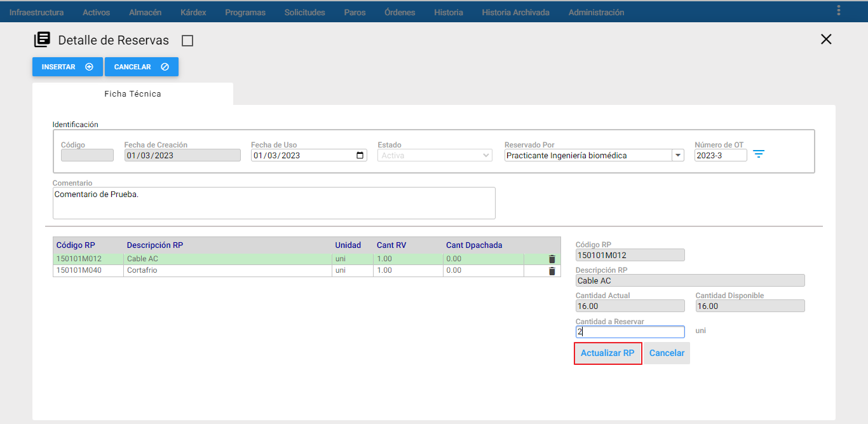The image size is (868, 424).
Task: Click the Cantidad a Reservar input field
Action: click(630, 332)
